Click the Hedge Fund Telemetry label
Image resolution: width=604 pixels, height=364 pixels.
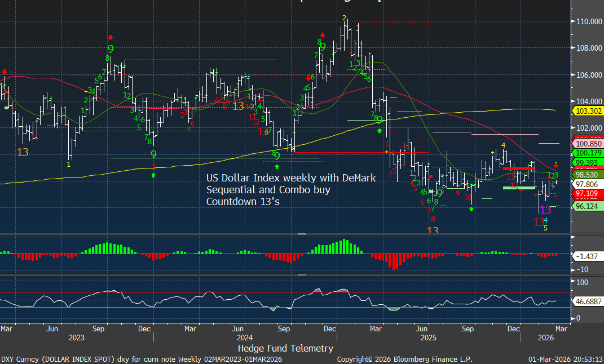point(285,349)
